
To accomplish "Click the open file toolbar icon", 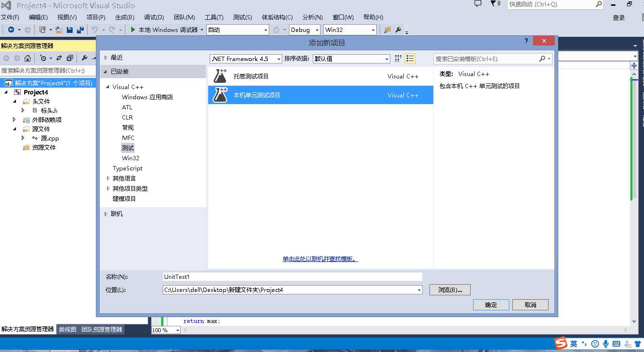I will click(x=59, y=30).
